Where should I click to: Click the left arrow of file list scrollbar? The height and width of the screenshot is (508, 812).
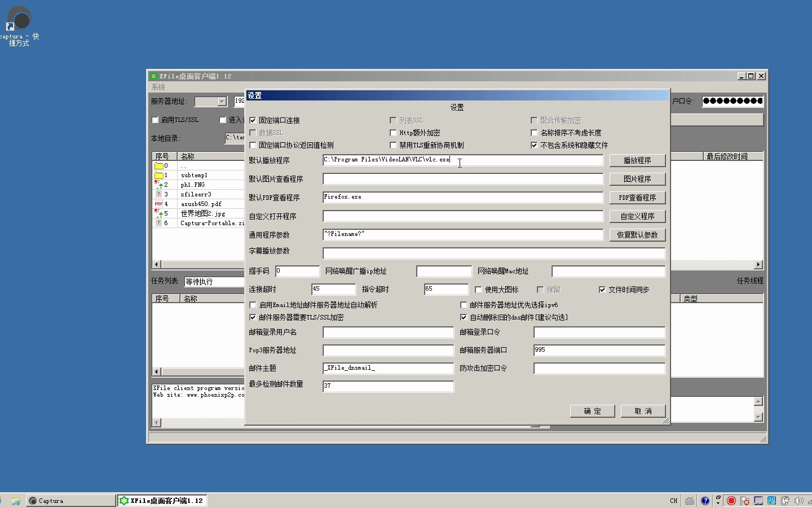[x=157, y=264]
